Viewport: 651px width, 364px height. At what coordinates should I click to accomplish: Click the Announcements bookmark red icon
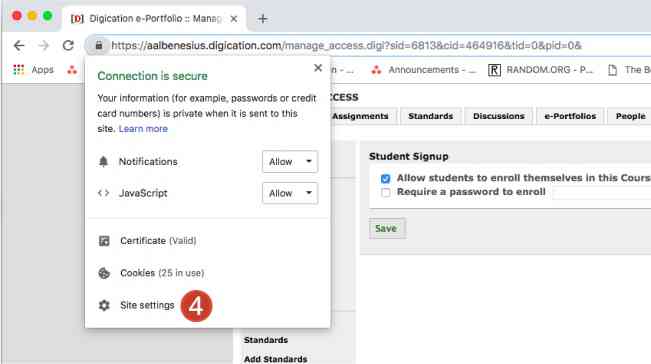376,70
